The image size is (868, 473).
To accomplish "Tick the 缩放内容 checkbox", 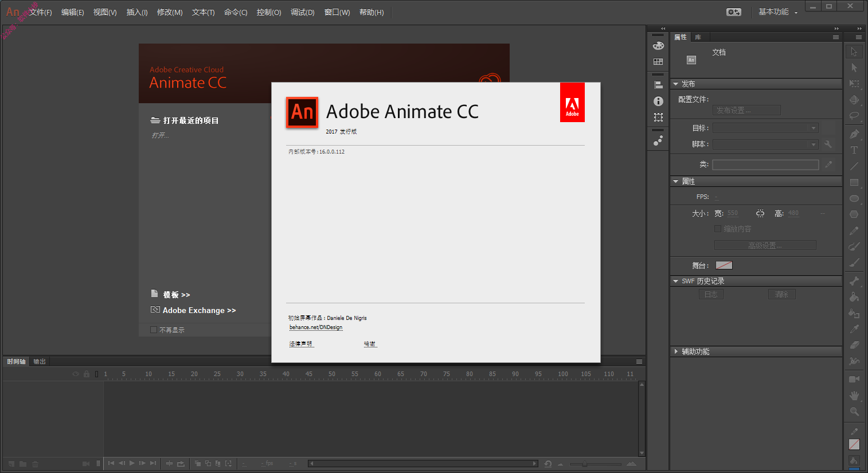I will 718,229.
